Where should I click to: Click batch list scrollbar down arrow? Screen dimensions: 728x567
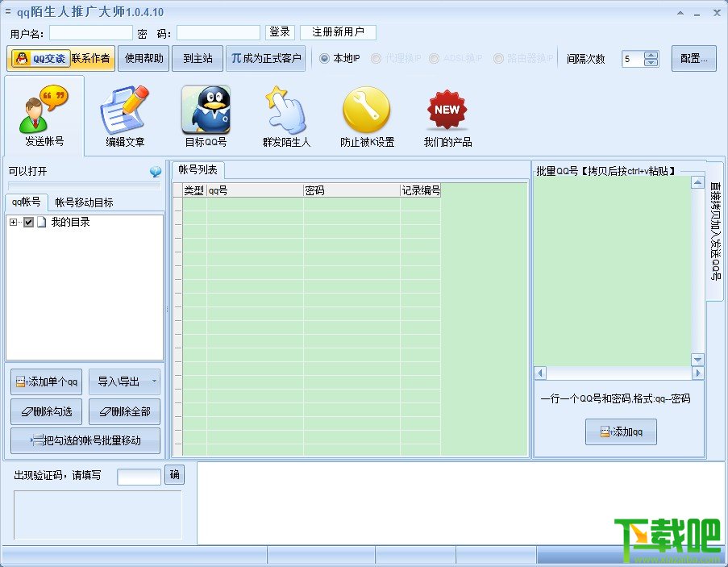click(697, 360)
